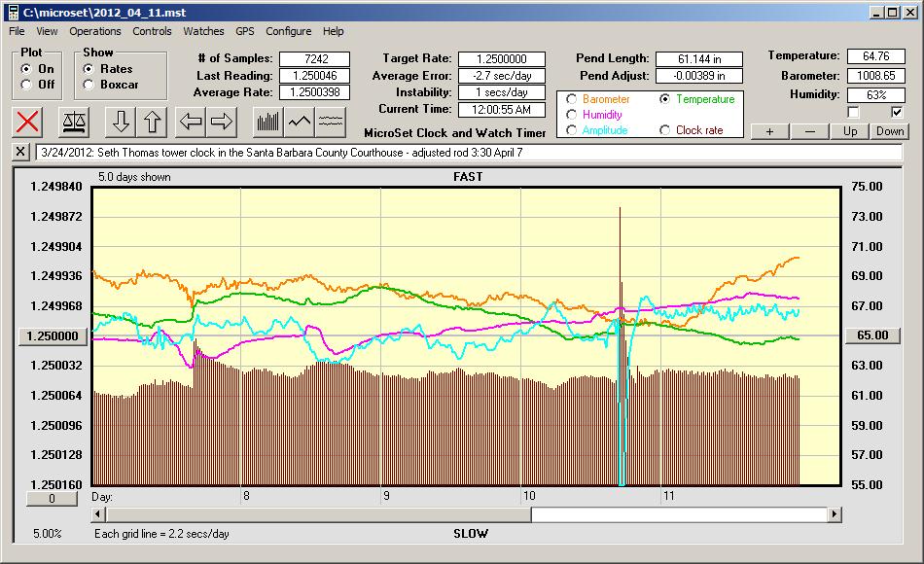
Task: Click the Up button
Action: (850, 131)
